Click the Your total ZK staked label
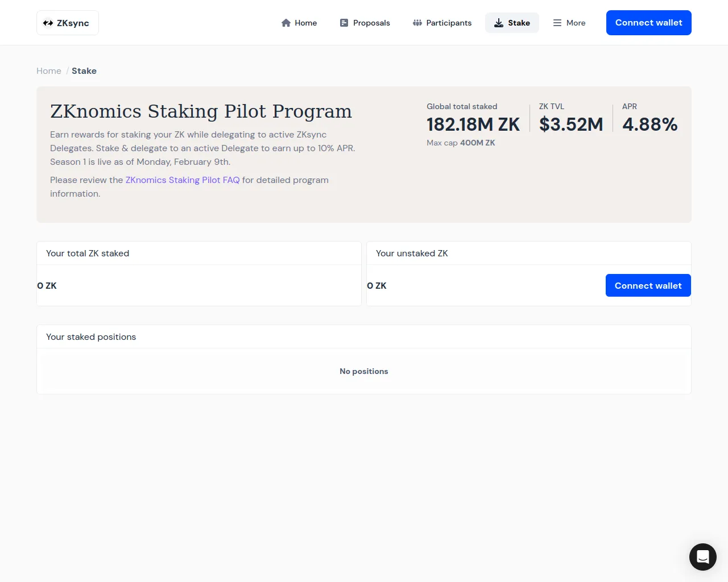 (x=88, y=253)
